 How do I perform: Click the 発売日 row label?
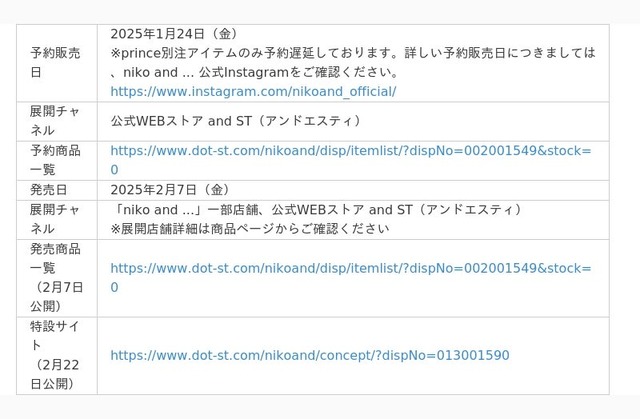tap(48, 190)
